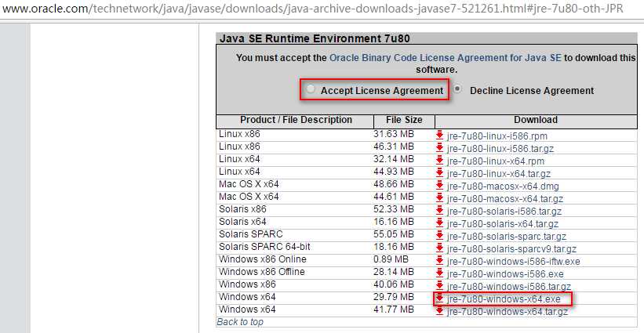The image size is (644, 333).
Task: Click download arrow for jre-7u80-linux-x64.tar.gz
Action: pyautogui.click(x=439, y=172)
